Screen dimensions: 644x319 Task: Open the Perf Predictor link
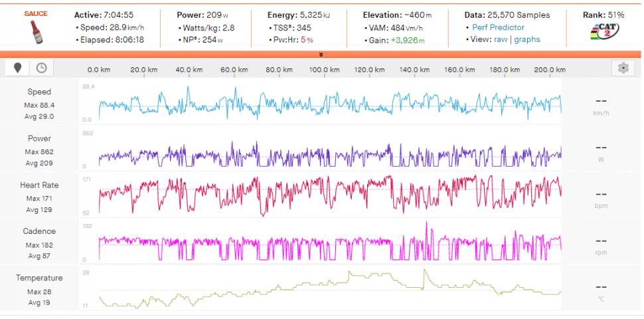[498, 27]
